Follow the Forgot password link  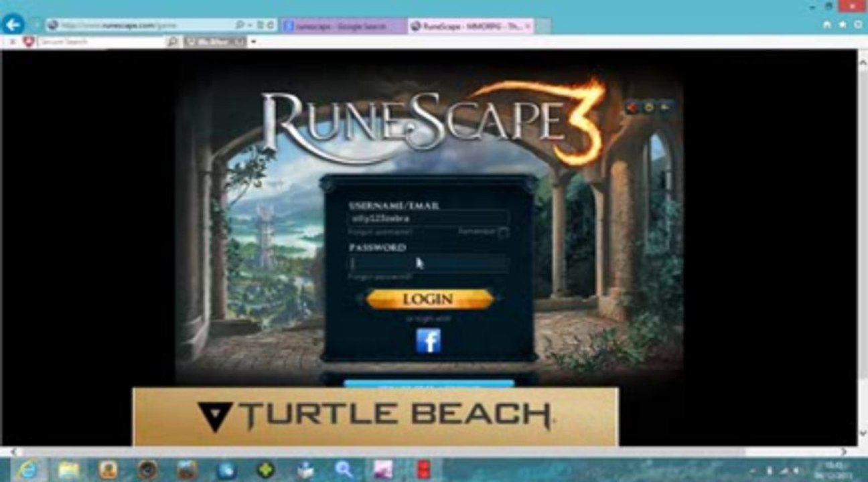click(380, 276)
